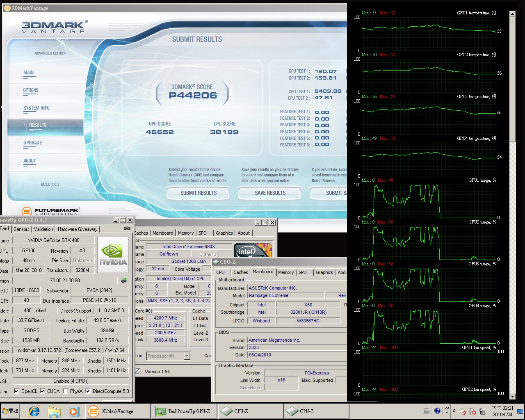
Task: Open Options in the 3DMark Vantage sidebar
Action: click(31, 90)
